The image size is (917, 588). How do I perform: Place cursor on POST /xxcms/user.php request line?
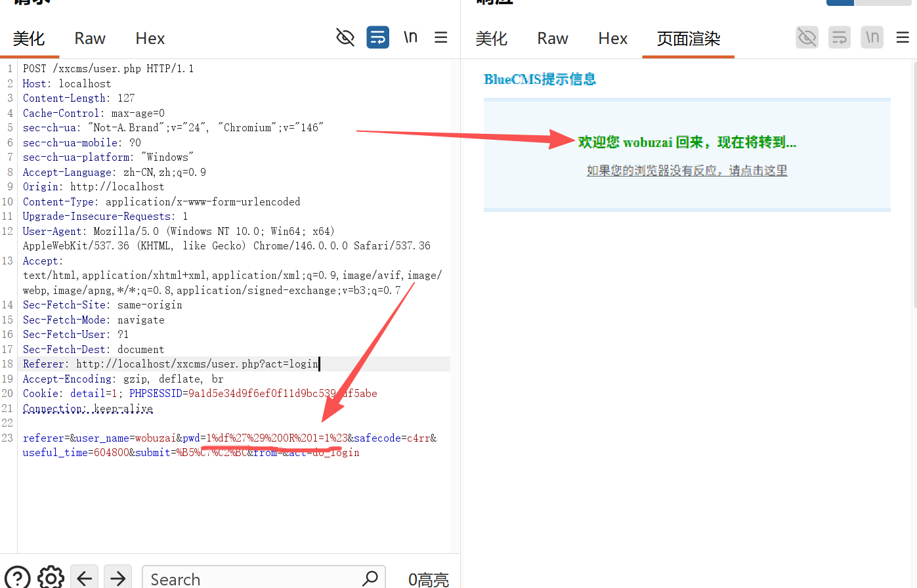[x=108, y=69]
